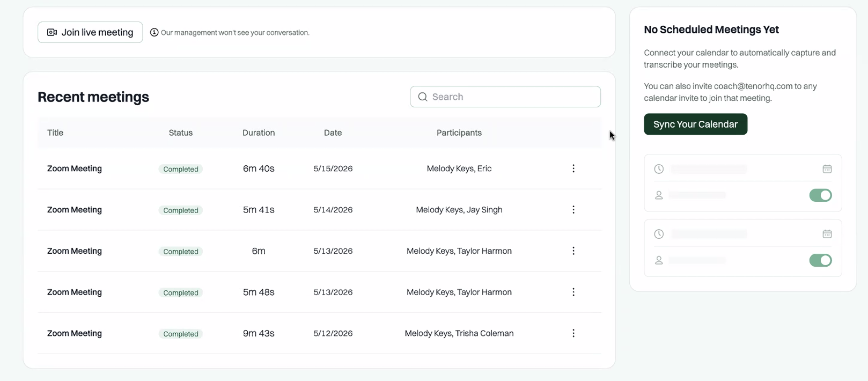Click participants Melody Keys, Eric
Screen dimensions: 868x381
[459, 168]
